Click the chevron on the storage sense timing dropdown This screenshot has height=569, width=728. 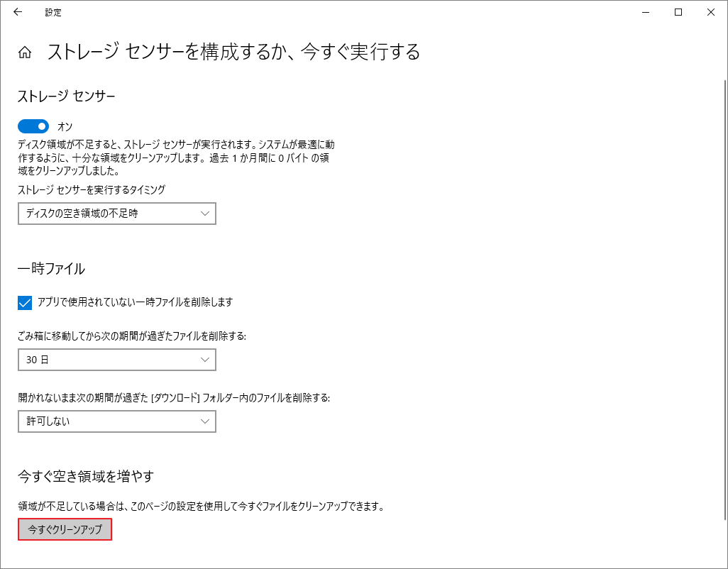[206, 213]
